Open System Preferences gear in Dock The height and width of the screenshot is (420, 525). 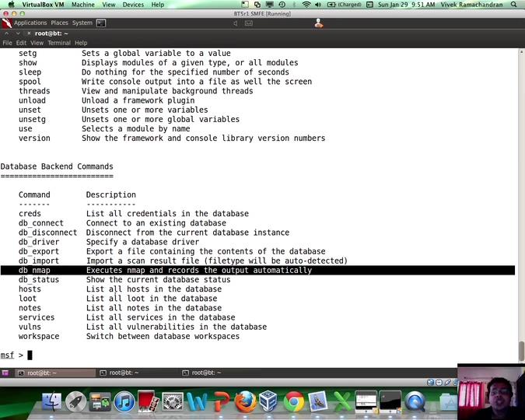(172, 401)
